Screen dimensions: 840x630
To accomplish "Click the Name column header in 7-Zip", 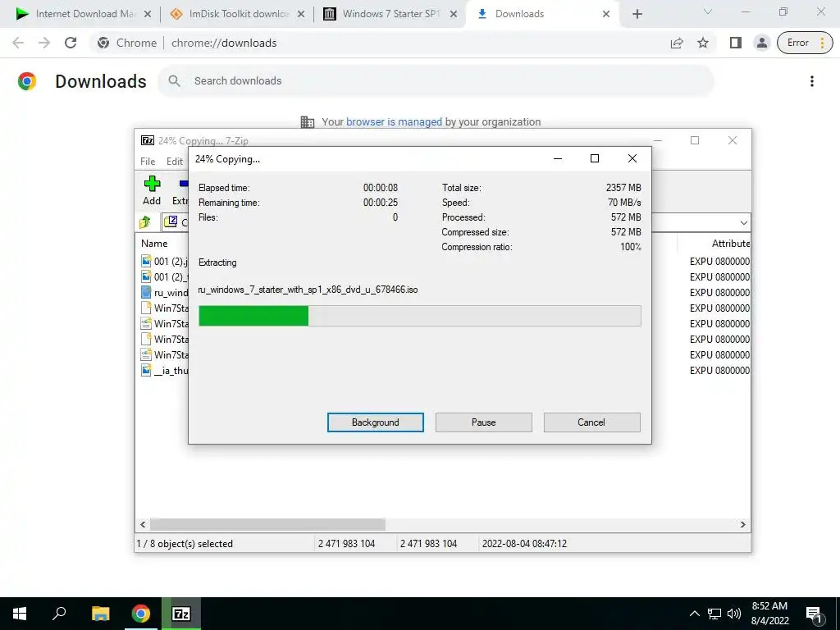I will 154,243.
